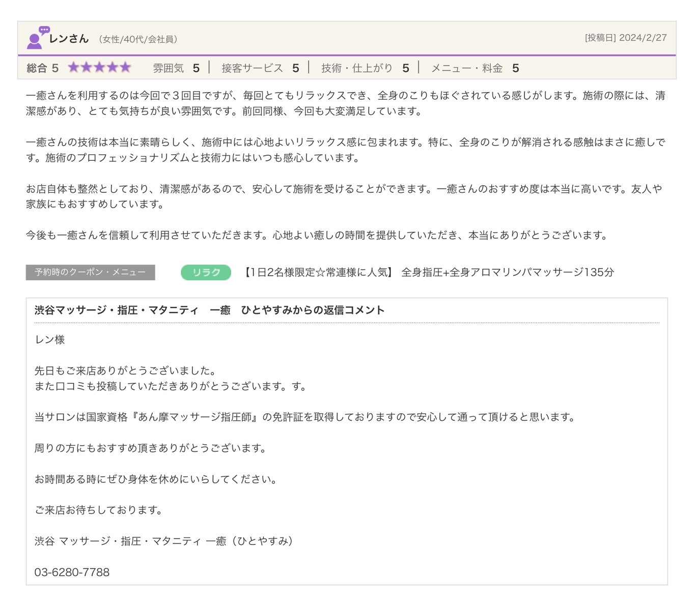Image resolution: width=700 pixels, height=606 pixels.
Task: Click the reviewer attributes (女性/40代/会社員)
Action: click(x=138, y=39)
